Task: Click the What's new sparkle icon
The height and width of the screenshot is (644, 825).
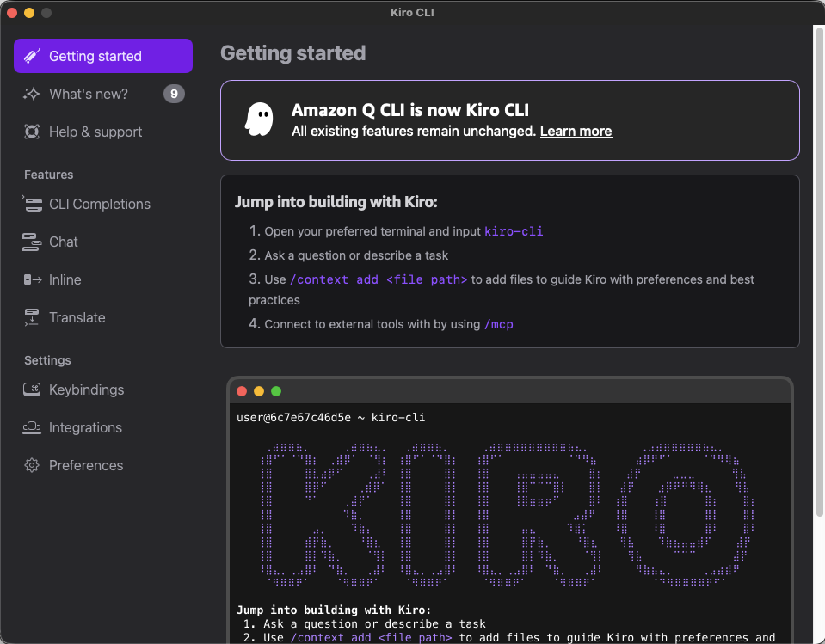Action: pyautogui.click(x=32, y=94)
